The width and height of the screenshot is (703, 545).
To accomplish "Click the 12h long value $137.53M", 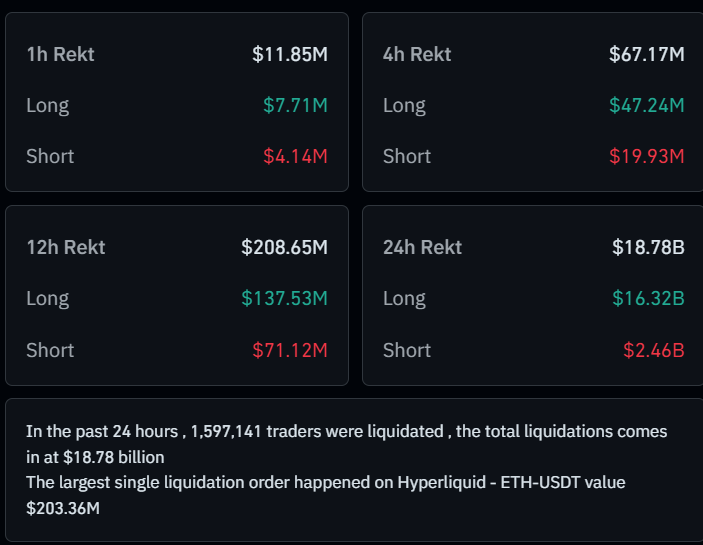I will click(284, 298).
